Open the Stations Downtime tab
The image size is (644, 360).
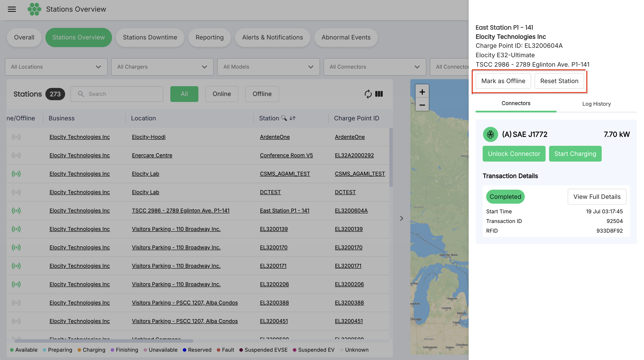tap(150, 37)
